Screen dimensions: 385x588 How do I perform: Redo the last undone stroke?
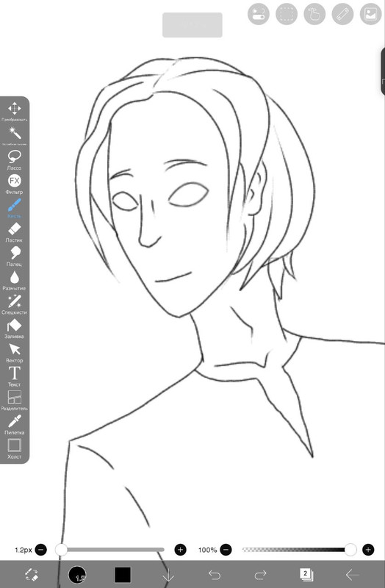[x=260, y=575]
